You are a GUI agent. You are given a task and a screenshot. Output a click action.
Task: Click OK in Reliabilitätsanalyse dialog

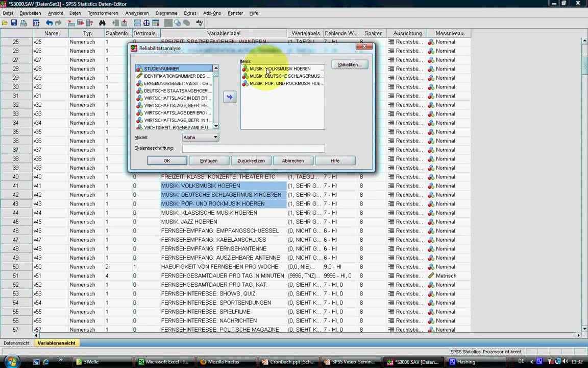click(167, 160)
